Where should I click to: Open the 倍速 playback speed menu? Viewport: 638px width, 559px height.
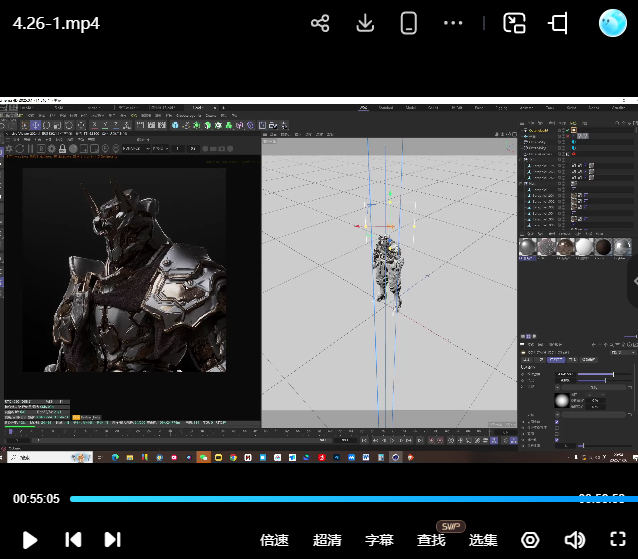click(x=275, y=540)
